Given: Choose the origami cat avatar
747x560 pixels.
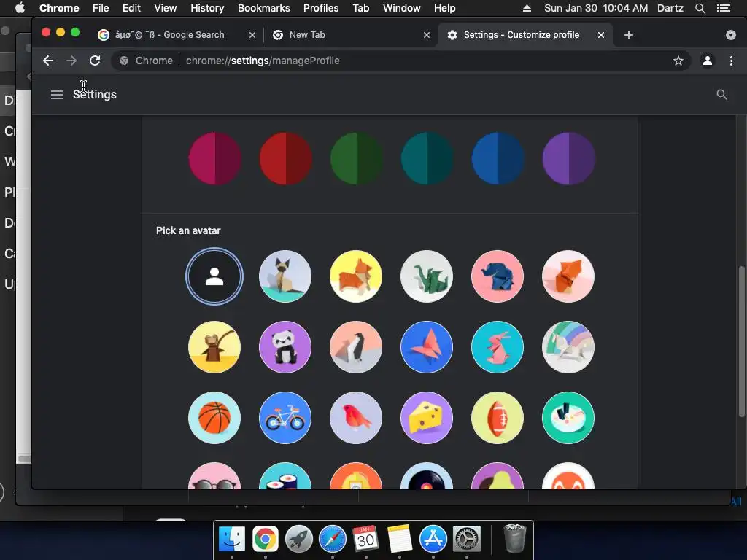Looking at the screenshot, I should (285, 276).
